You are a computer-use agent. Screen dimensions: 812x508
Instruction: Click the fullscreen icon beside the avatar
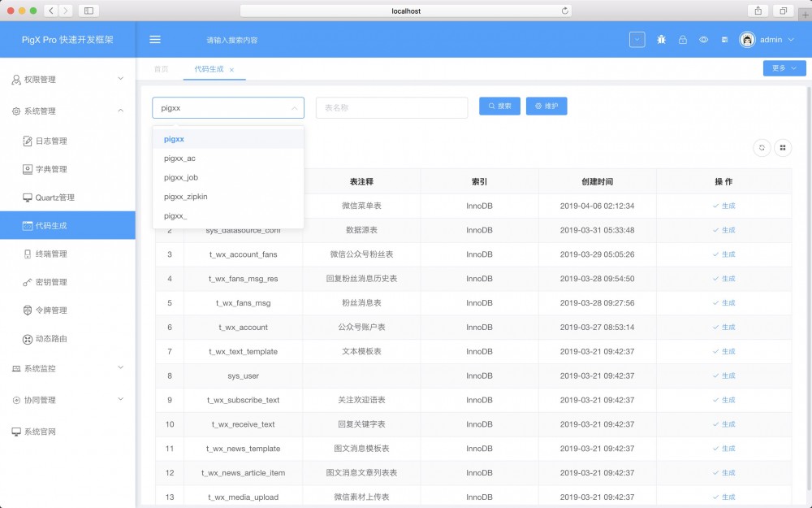coord(723,39)
